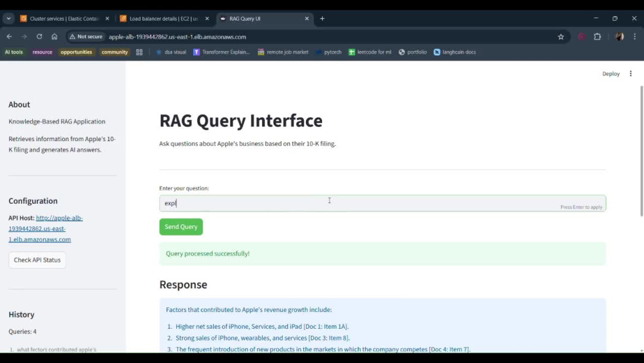Go back to the previous page
644x363 pixels.
pos(9,37)
